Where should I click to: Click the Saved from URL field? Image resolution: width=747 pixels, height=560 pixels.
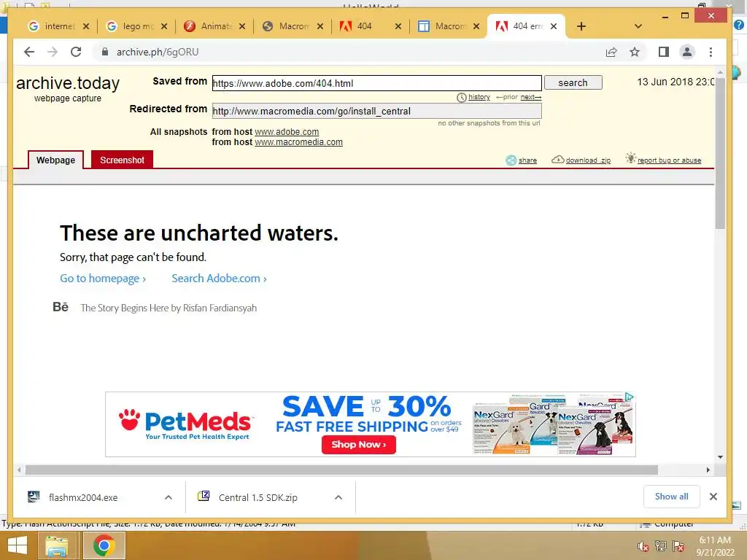[x=377, y=83]
